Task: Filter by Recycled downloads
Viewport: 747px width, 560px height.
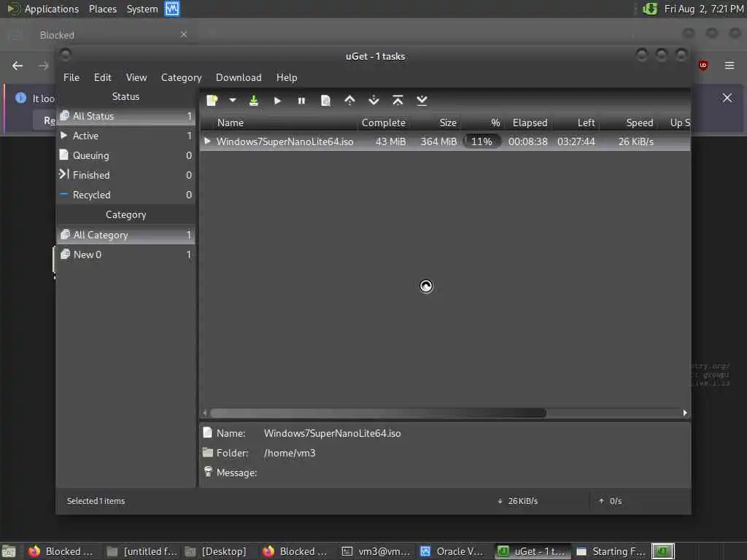Action: (125, 195)
